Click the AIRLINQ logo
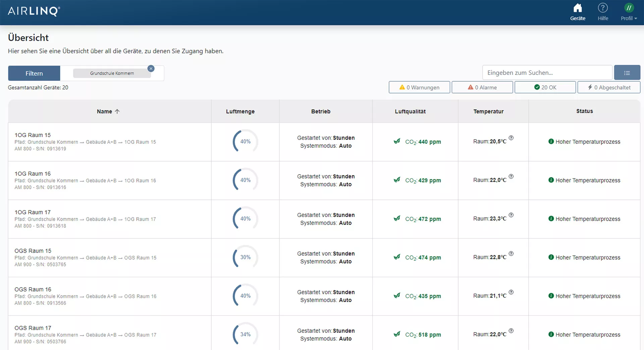644x350 pixels. 34,11
